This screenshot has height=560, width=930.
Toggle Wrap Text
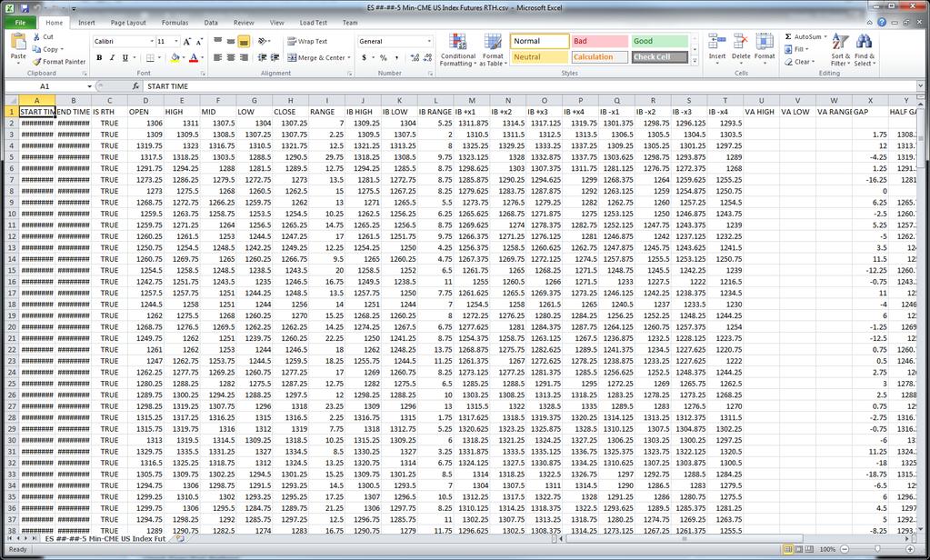click(307, 42)
